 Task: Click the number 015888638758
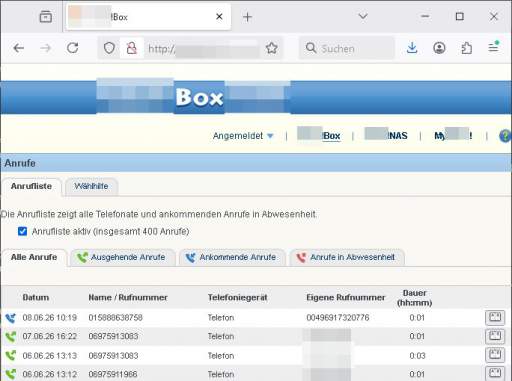115,318
